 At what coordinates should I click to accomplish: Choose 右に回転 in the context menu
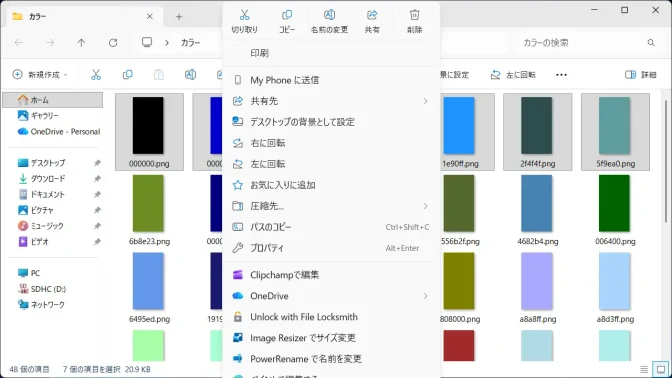tap(331, 143)
